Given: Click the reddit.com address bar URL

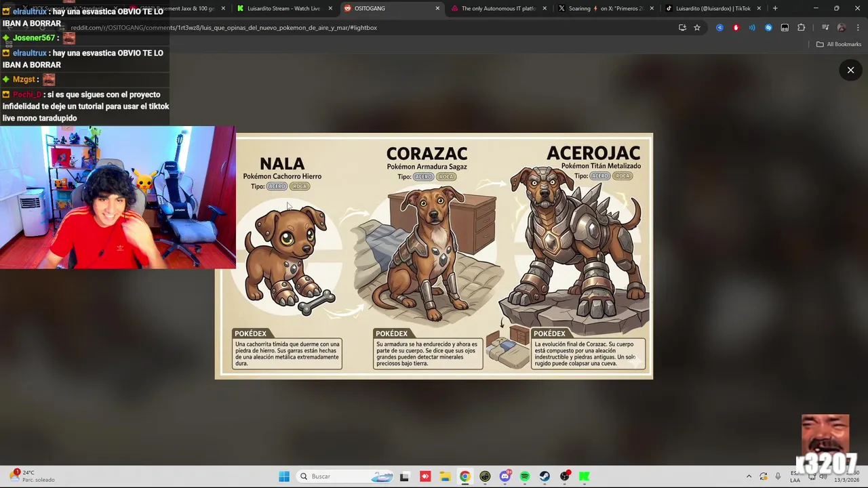Looking at the screenshot, I should coord(224,28).
